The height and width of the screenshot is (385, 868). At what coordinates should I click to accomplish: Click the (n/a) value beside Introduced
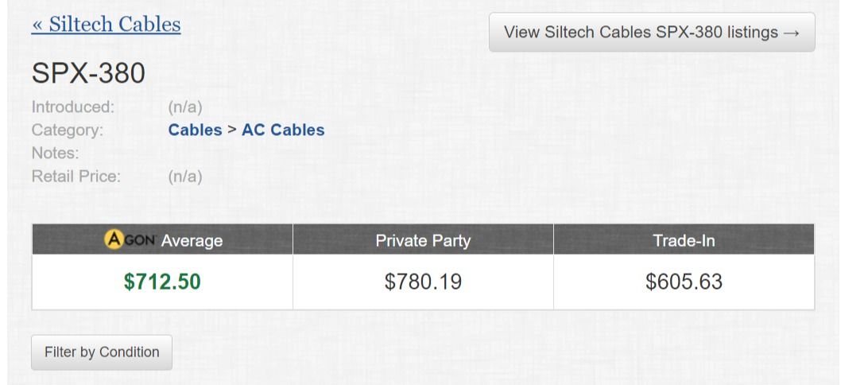pyautogui.click(x=185, y=107)
